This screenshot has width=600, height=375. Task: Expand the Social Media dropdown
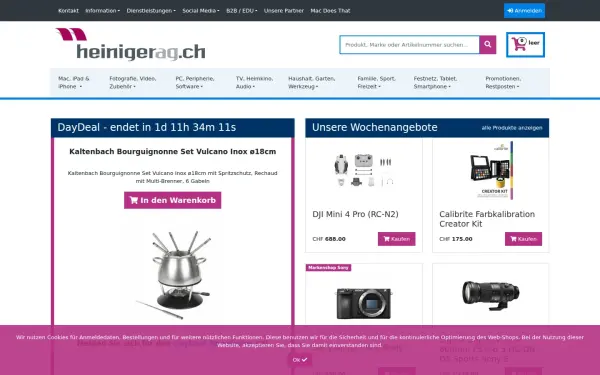(x=201, y=11)
